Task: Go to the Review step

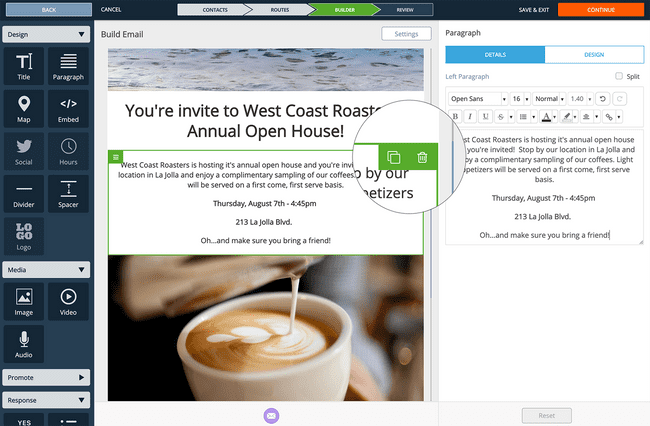Action: [x=405, y=10]
